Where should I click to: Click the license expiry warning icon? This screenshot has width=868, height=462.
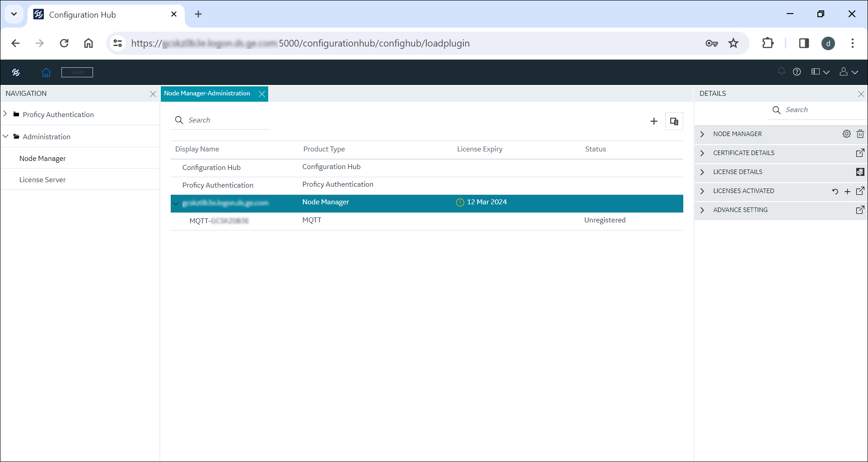[460, 203]
